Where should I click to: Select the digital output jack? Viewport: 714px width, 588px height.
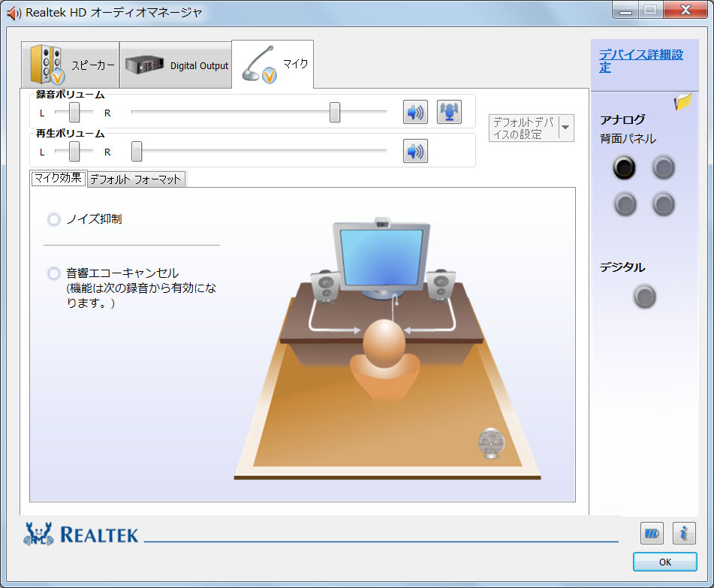(644, 297)
